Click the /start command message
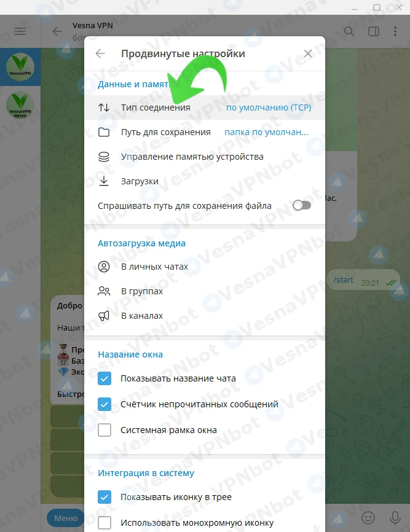Viewport: 410px width, 532px height. [x=343, y=280]
